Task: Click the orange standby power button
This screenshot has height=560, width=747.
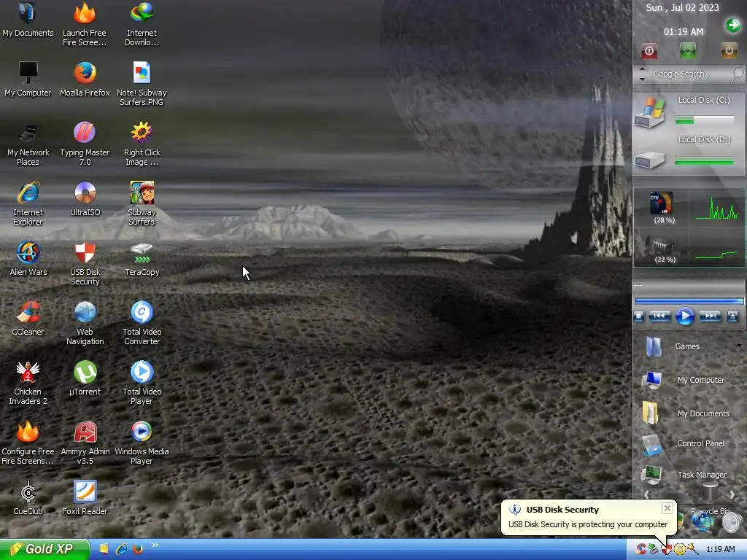Action: tap(729, 50)
